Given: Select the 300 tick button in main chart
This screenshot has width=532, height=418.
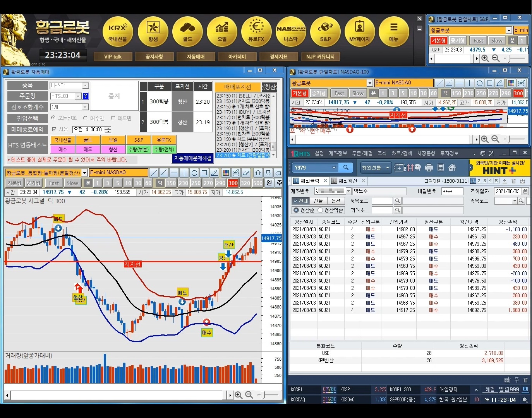Looking at the screenshot, I should pyautogui.click(x=233, y=183).
